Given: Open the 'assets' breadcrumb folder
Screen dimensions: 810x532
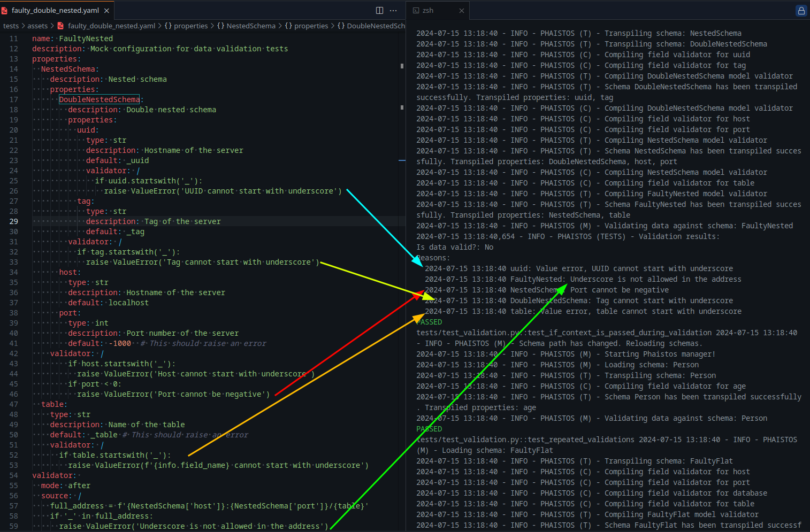Looking at the screenshot, I should (x=37, y=26).
